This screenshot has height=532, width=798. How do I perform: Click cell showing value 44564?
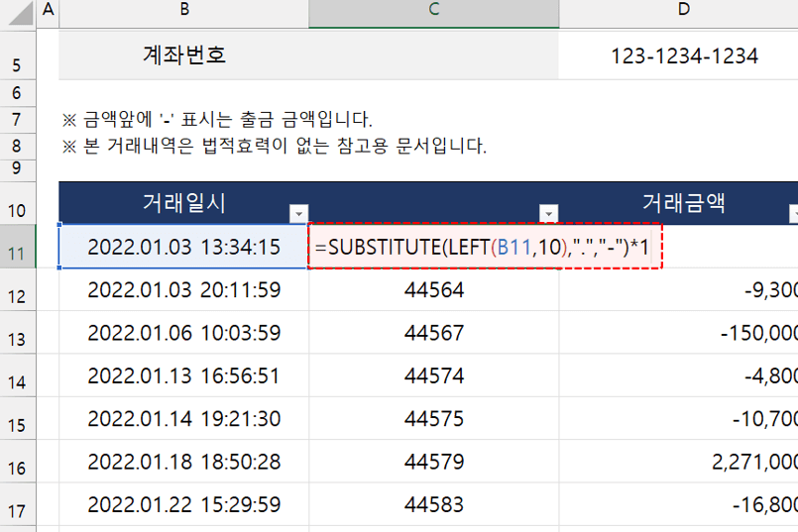tap(433, 290)
